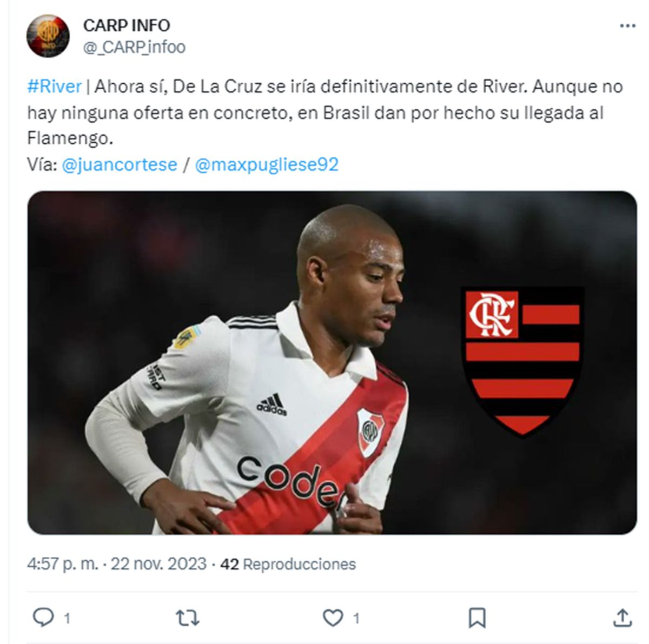
Task: Click the tweet body text paragraph
Action: click(325, 112)
